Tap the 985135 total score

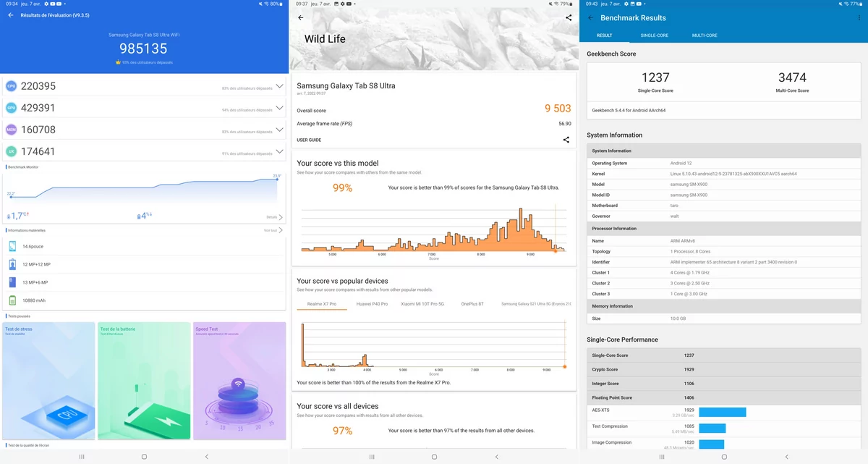(x=143, y=48)
